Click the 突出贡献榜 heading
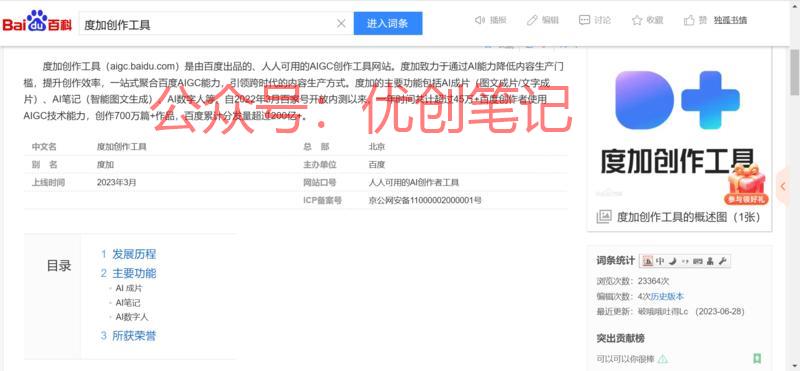The height and width of the screenshot is (371, 800). (620, 338)
